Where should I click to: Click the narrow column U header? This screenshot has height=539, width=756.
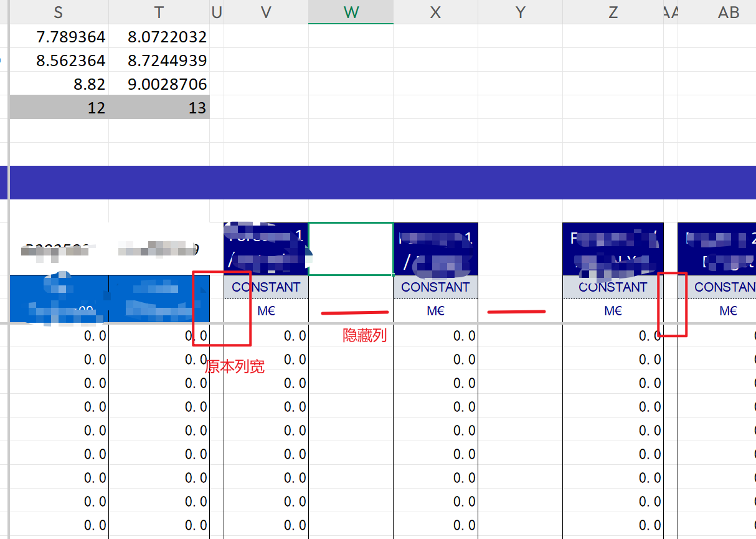217,12
